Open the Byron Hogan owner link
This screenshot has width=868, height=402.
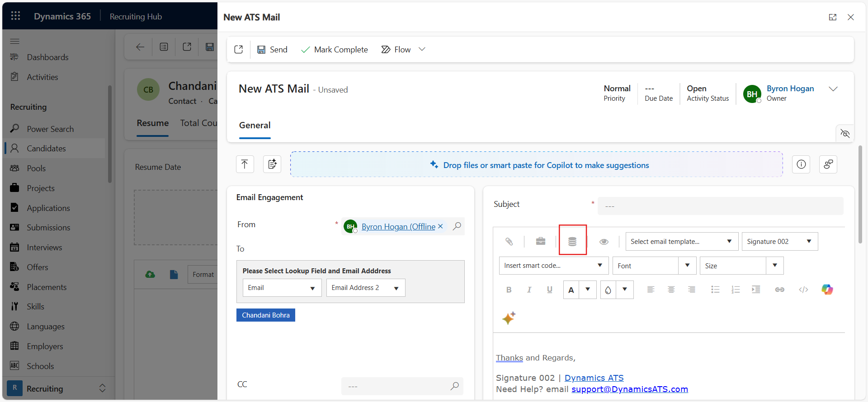(x=790, y=89)
